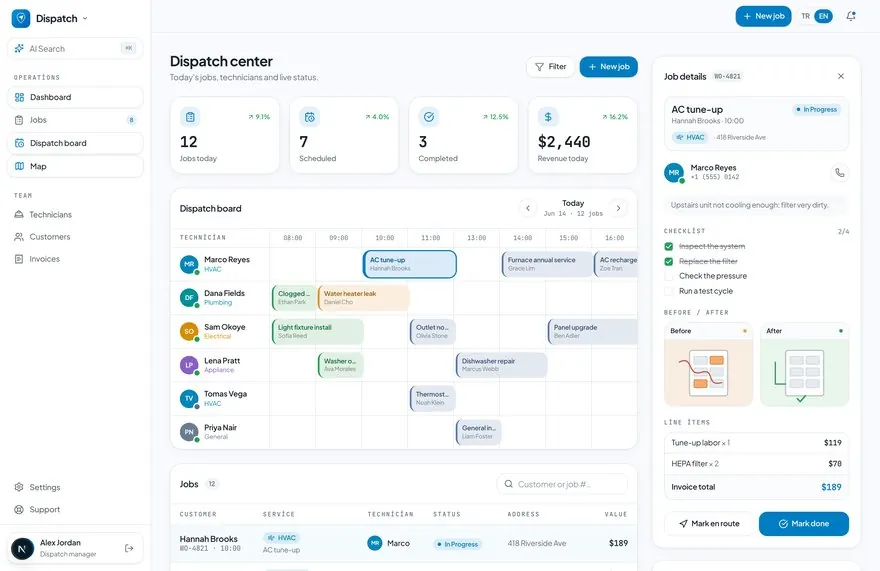The height and width of the screenshot is (571, 880).
Task: Click the Invoices icon in sidebar
Action: pos(19,259)
